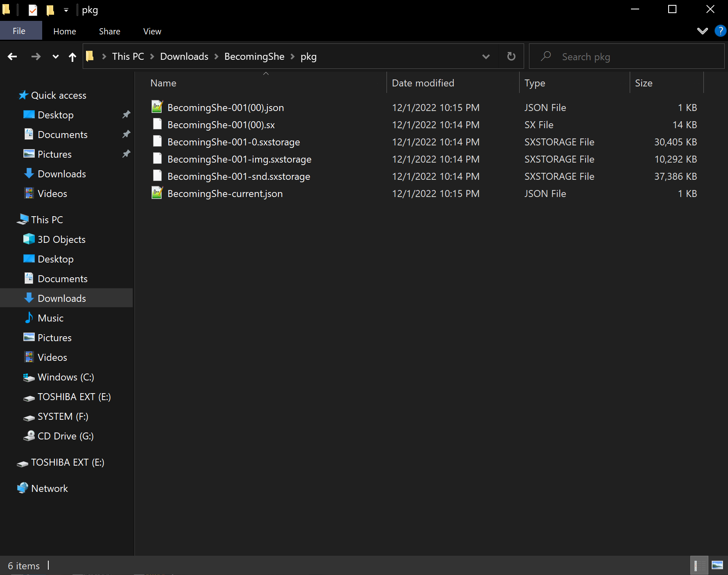This screenshot has height=575, width=728.
Task: Expand the ribbon with the chevron
Action: point(703,31)
